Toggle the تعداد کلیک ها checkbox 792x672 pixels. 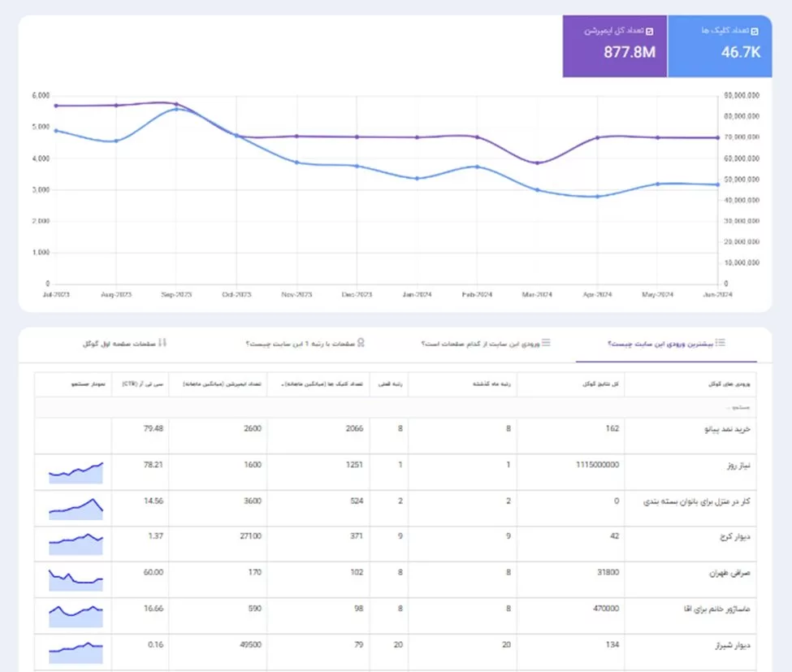coord(754,32)
